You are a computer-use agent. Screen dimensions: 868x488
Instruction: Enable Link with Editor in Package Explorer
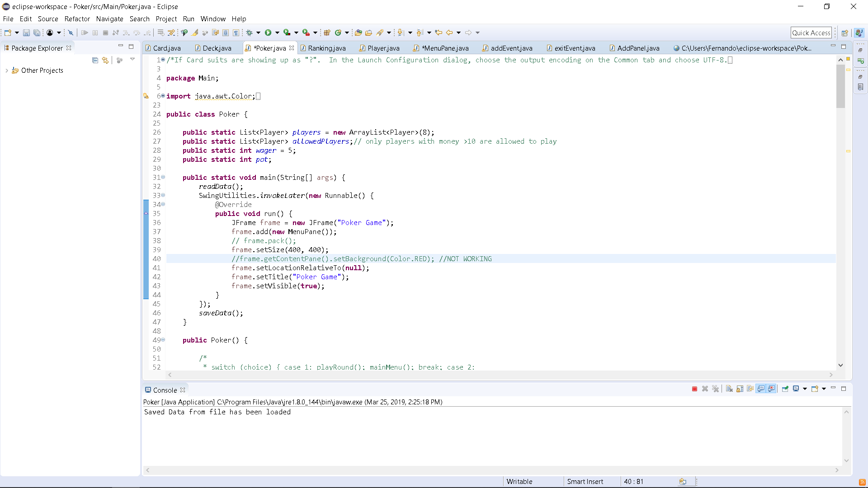point(105,60)
